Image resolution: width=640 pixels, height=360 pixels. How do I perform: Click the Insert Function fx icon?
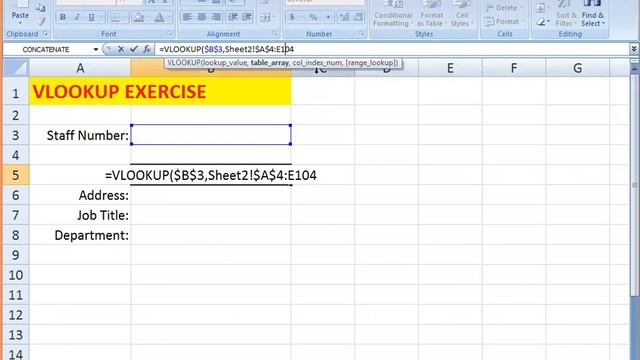[147, 49]
